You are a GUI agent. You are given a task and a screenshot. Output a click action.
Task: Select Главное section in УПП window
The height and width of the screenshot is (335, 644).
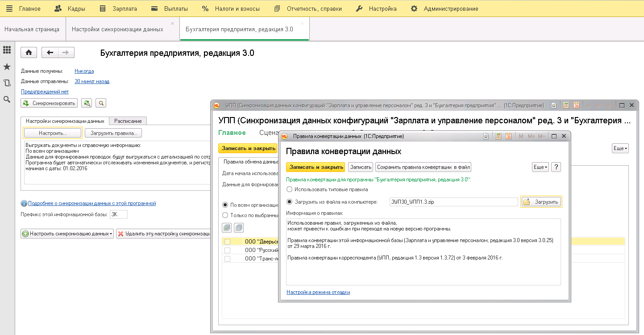(x=232, y=133)
